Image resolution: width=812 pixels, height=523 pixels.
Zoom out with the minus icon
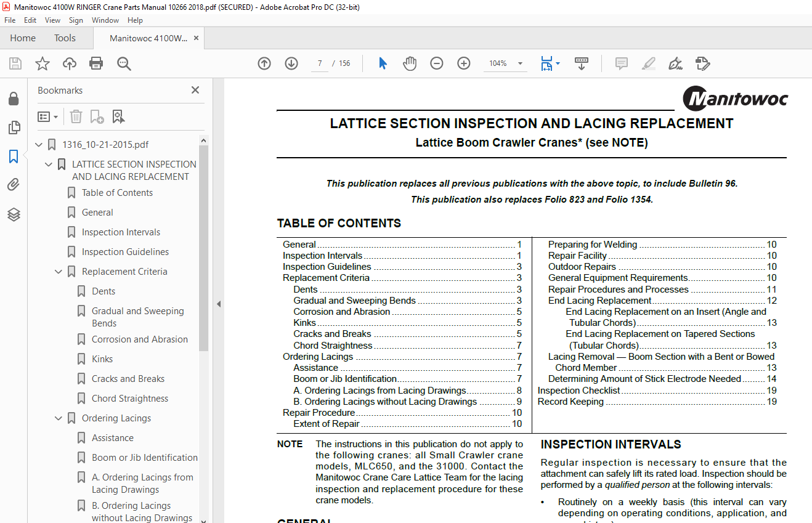pos(437,63)
